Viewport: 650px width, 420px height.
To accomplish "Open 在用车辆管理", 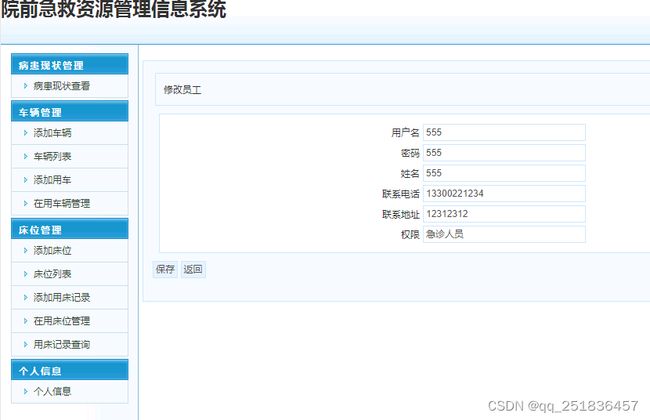I will click(x=61, y=204).
